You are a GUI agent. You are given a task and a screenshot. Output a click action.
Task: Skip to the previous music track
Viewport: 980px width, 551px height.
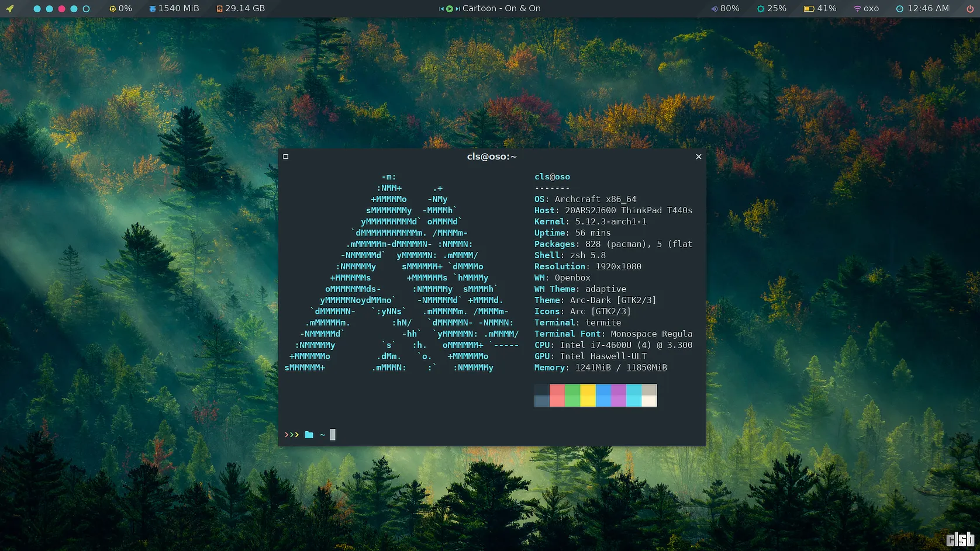tap(441, 9)
